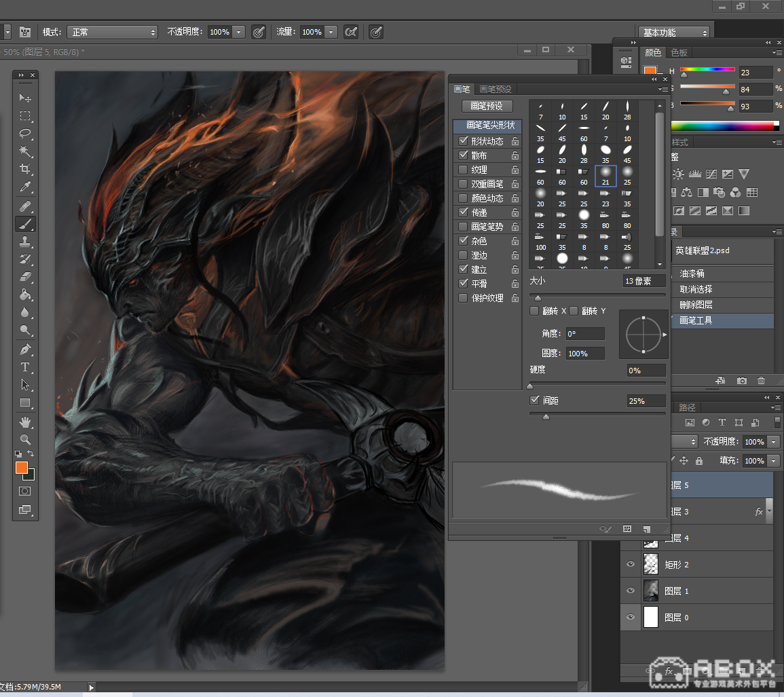Click the airbrush icon in options bar
Image resolution: width=784 pixels, height=697 pixels.
pos(351,32)
